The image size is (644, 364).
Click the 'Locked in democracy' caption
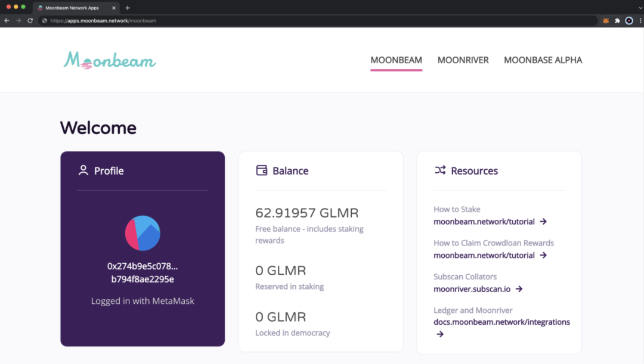(292, 333)
